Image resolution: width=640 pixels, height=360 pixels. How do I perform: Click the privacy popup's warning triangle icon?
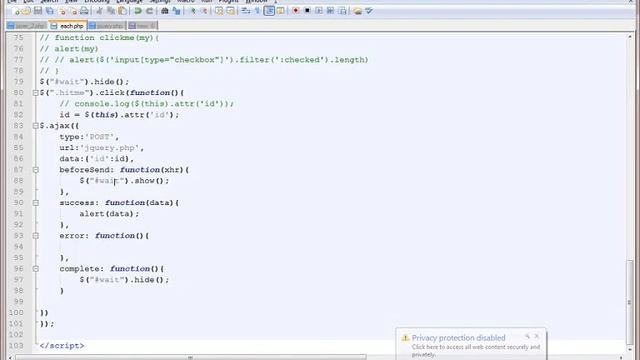pyautogui.click(x=405, y=338)
